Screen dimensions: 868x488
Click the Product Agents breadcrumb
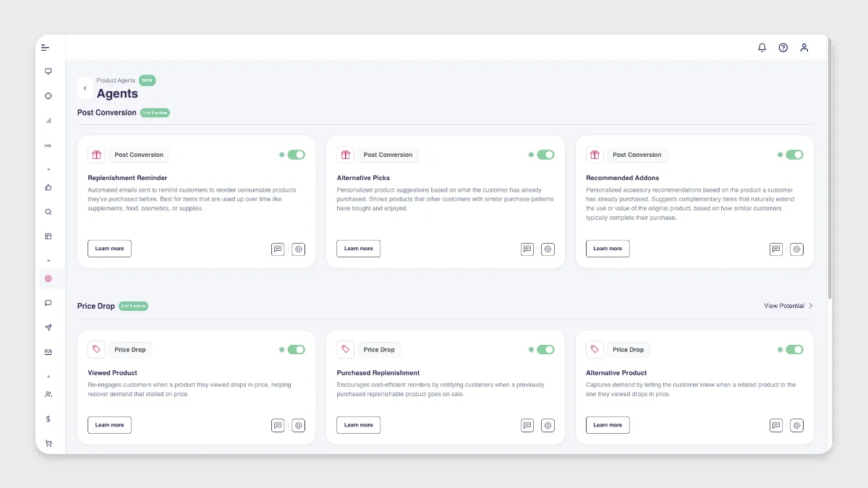(116, 80)
